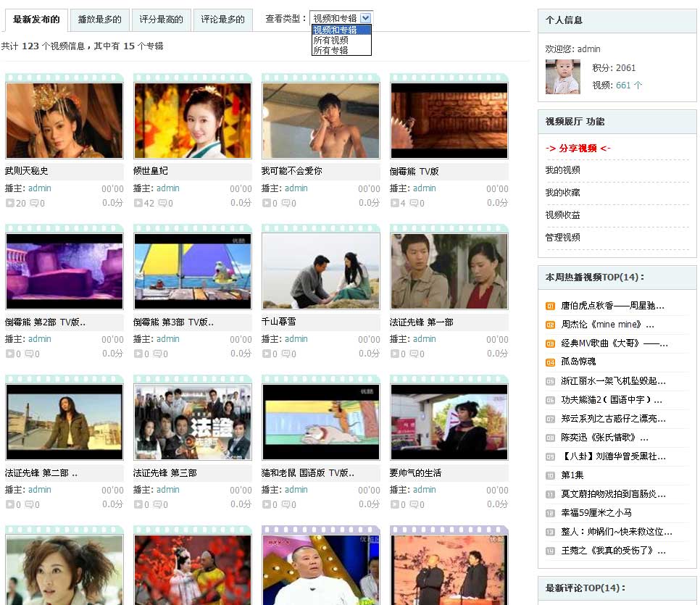The height and width of the screenshot is (605, 700).
Task: Click the comment icon under 要帅气的生活
Action: [x=414, y=504]
